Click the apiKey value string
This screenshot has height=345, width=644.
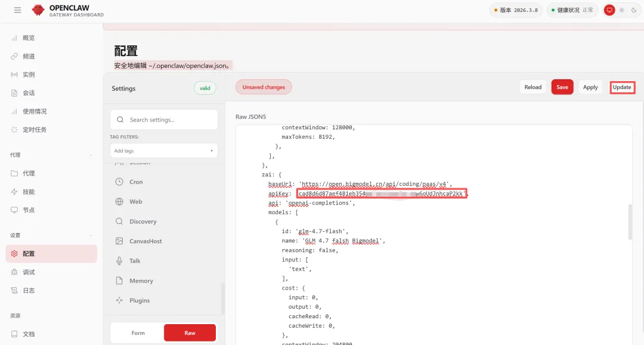pyautogui.click(x=382, y=194)
